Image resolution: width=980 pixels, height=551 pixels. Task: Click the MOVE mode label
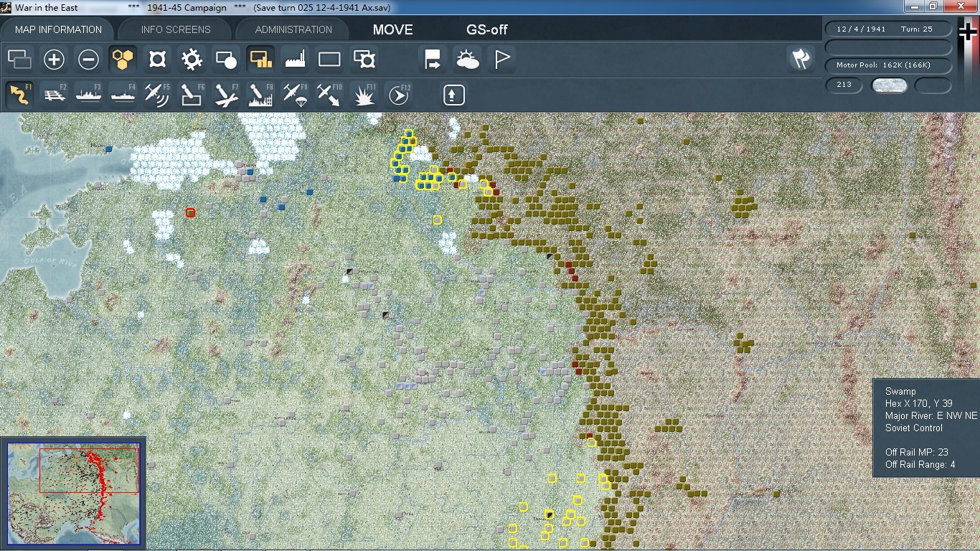[393, 29]
